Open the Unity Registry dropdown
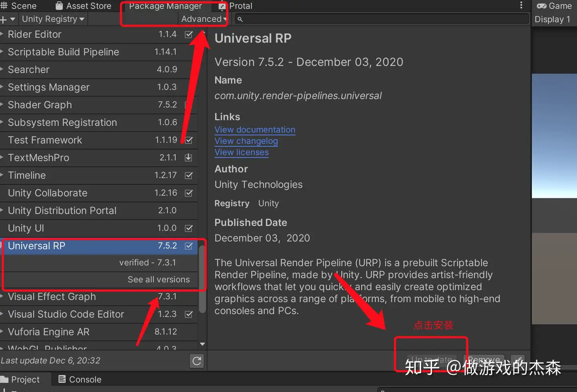577x392 pixels. point(53,19)
